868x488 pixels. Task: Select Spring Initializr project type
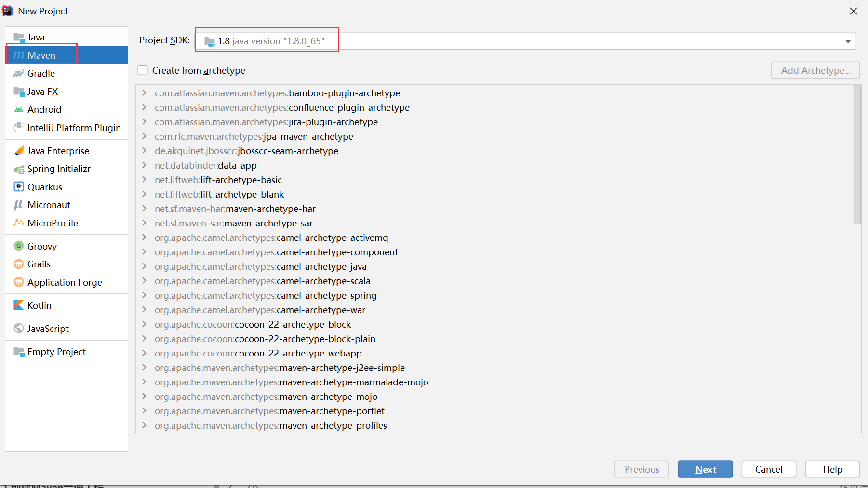click(x=67, y=169)
